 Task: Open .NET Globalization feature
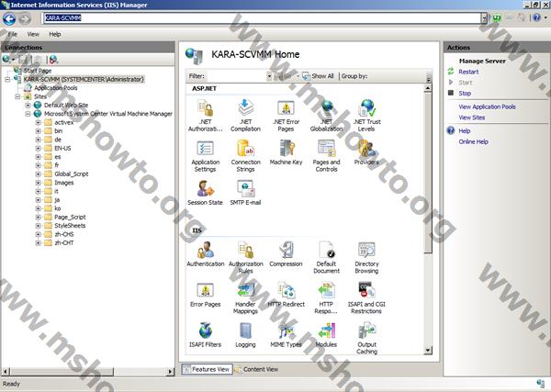[x=326, y=115]
